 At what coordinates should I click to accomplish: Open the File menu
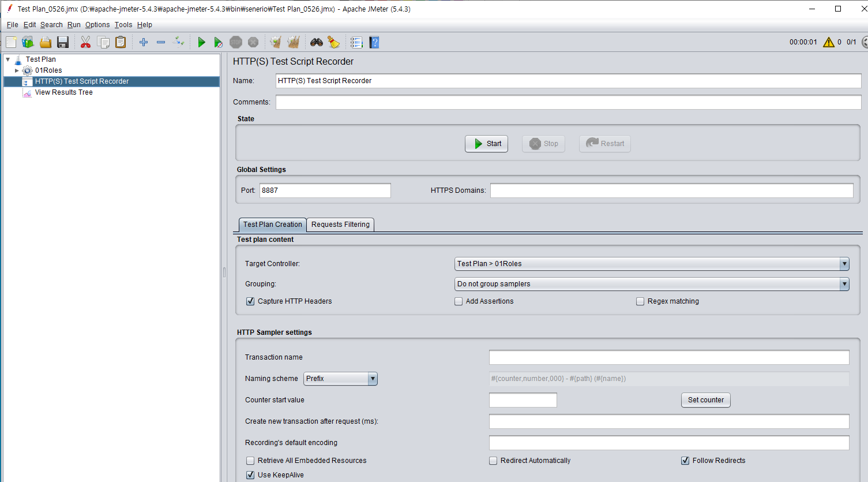pos(12,25)
